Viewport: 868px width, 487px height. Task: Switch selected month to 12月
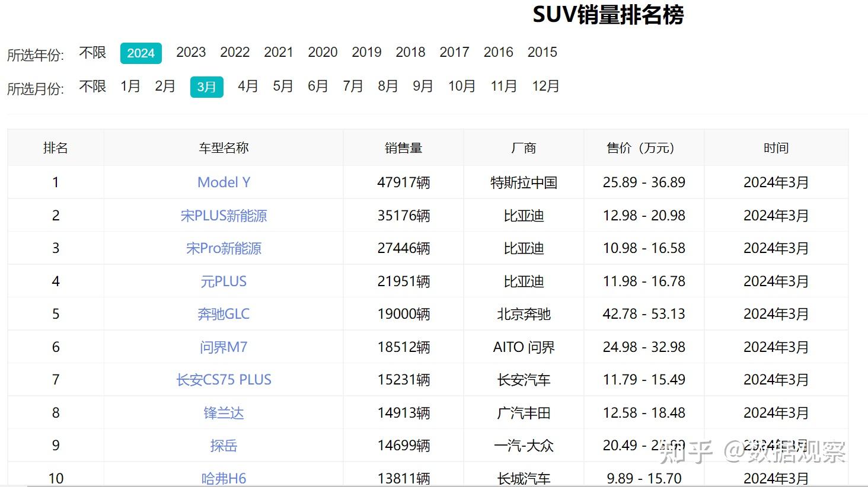545,86
